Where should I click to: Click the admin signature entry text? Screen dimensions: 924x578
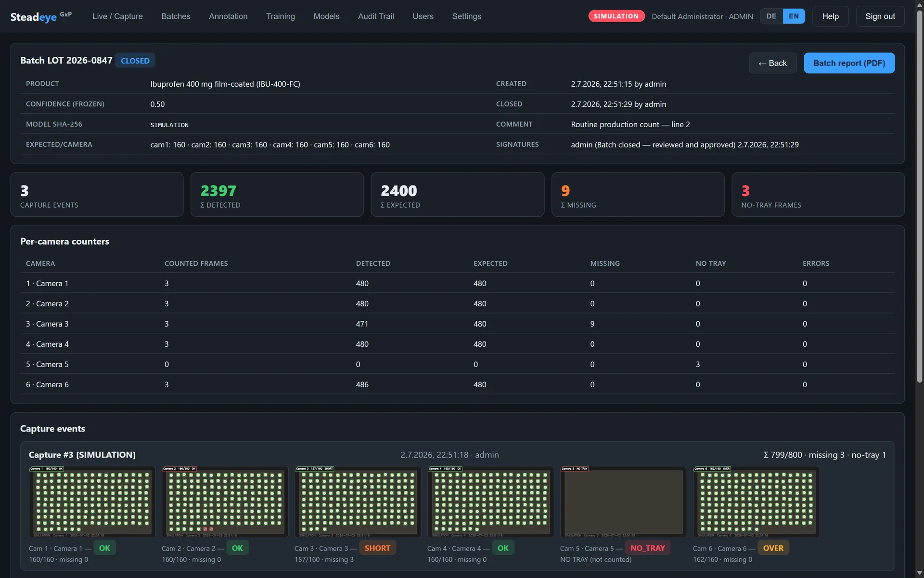[685, 144]
